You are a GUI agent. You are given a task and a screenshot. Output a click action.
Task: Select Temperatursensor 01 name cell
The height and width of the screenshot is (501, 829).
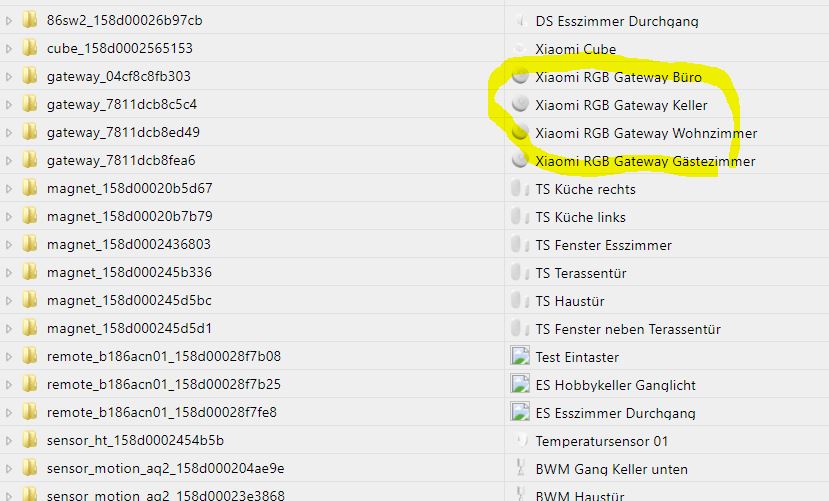coord(602,441)
